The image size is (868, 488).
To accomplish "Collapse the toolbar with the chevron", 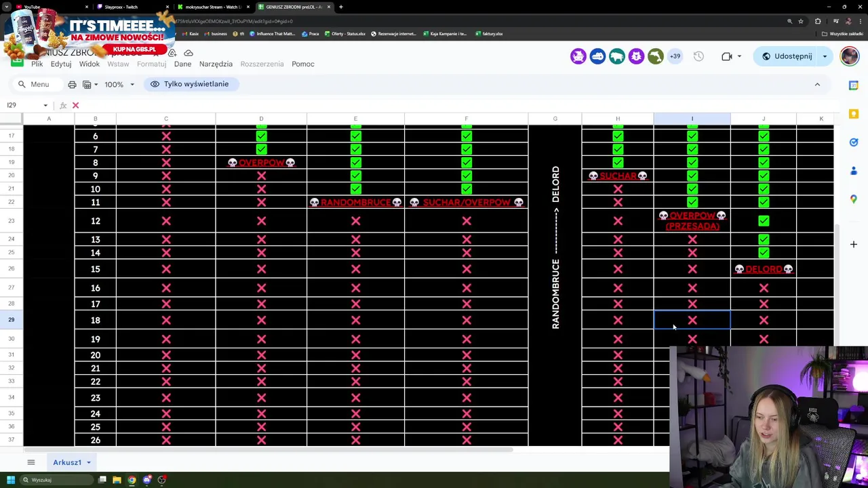I will click(x=817, y=84).
